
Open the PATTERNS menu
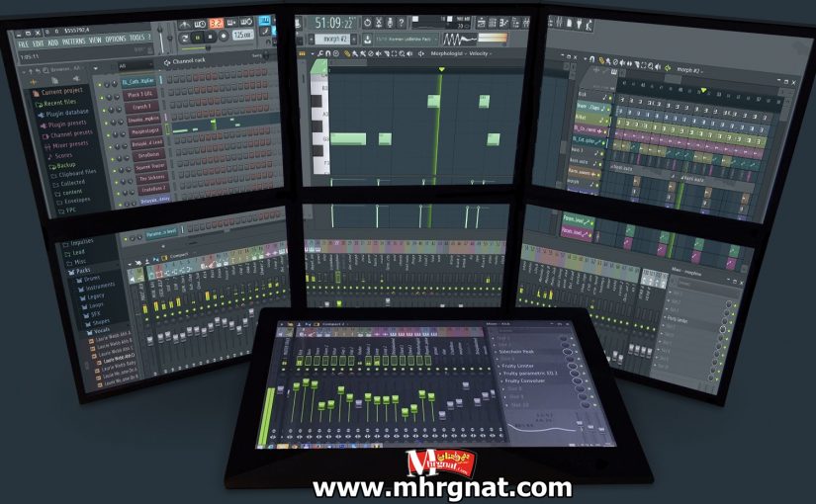(x=74, y=42)
